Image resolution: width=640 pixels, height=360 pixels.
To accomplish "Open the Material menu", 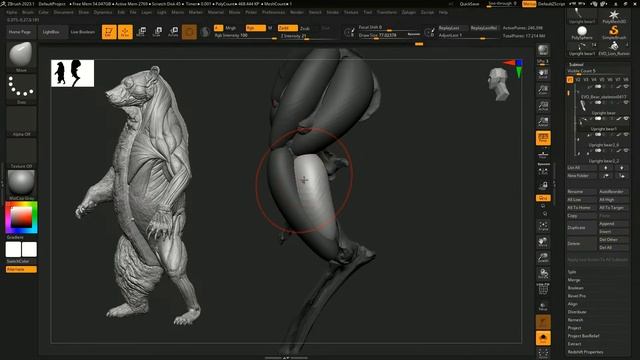I will pyautogui.click(x=216, y=12).
